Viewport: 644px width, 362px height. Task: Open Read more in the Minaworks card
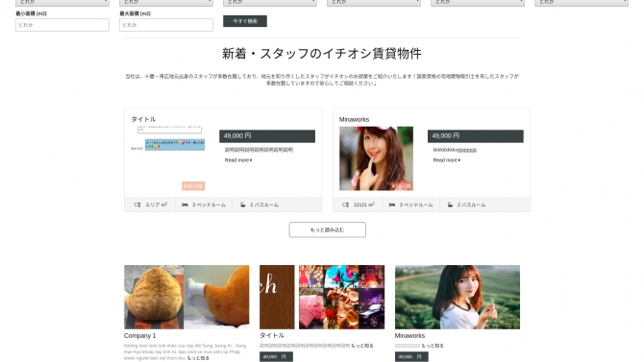(x=446, y=160)
